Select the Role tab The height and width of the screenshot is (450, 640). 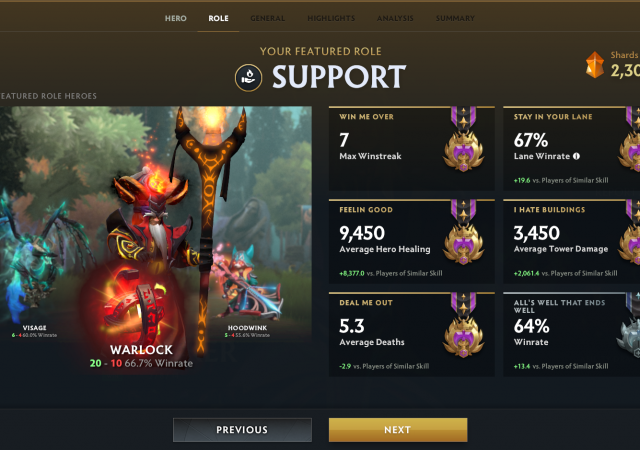(x=218, y=18)
